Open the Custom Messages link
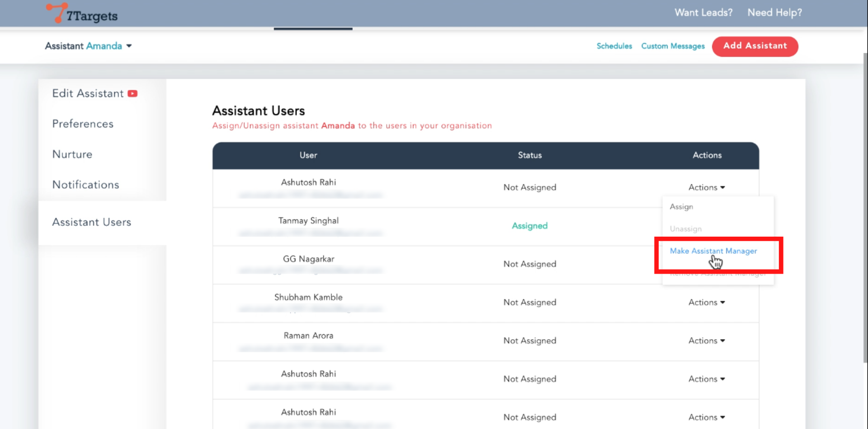This screenshot has height=429, width=868. click(x=673, y=46)
